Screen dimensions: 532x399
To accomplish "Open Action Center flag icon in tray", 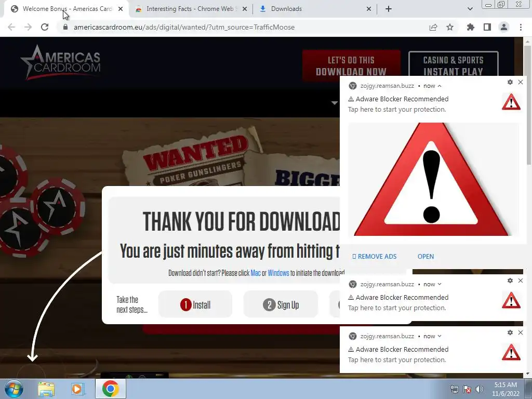I will coord(467,389).
